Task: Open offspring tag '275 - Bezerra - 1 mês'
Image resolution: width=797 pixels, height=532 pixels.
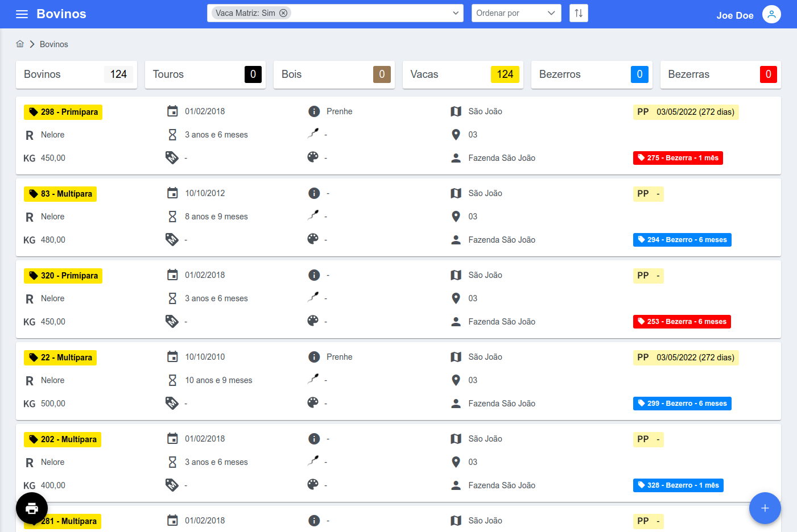Action: pos(678,158)
